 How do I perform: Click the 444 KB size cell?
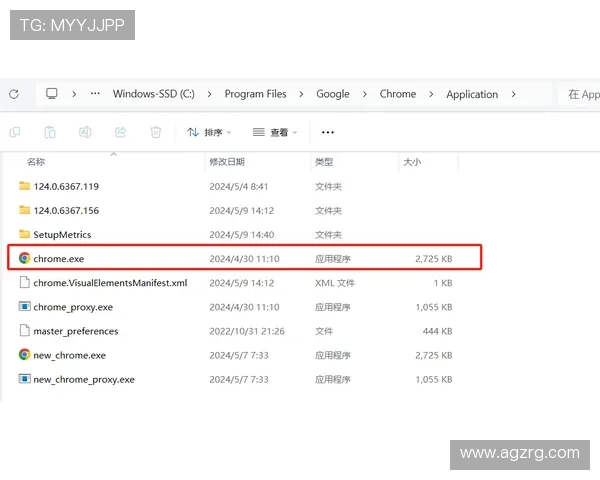point(437,331)
